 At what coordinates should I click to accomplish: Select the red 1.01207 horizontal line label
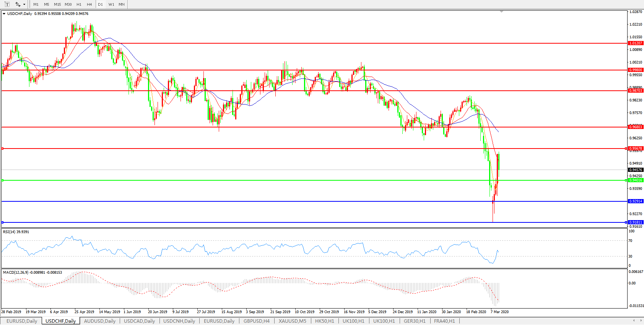636,43
